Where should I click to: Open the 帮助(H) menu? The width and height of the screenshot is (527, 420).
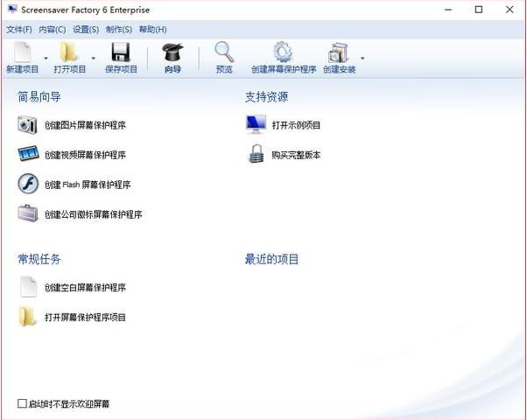point(153,30)
